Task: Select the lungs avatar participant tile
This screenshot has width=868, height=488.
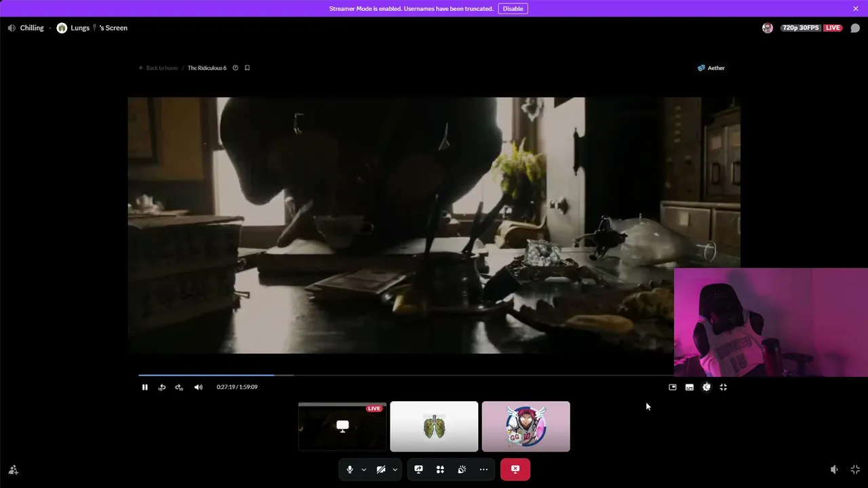Action: (x=434, y=426)
